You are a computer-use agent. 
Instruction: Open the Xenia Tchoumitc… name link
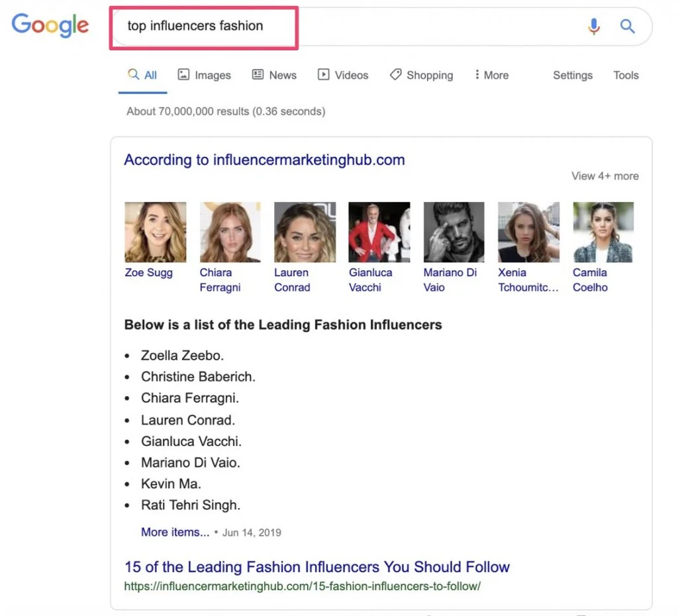(x=528, y=280)
